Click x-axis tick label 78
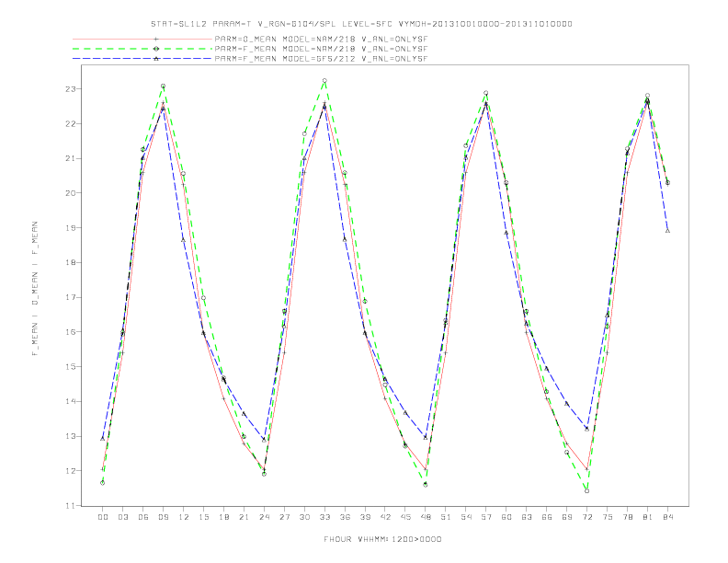This screenshot has width=728, height=563. 627,517
